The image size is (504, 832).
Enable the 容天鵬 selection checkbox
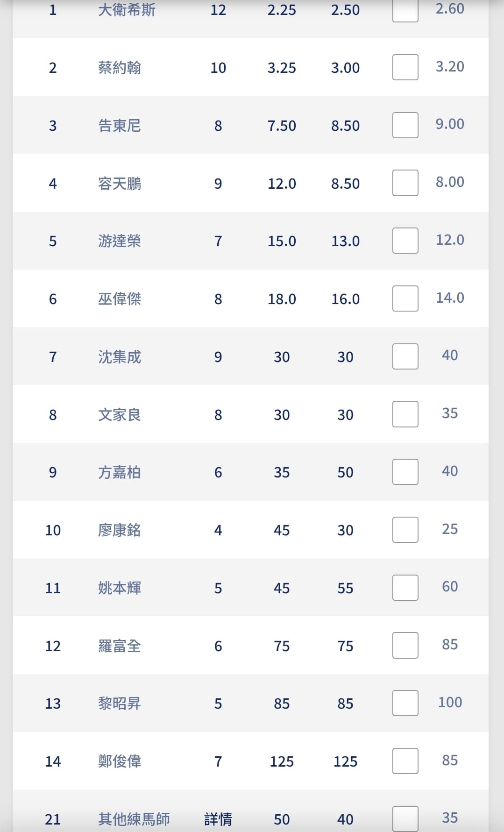coord(405,183)
